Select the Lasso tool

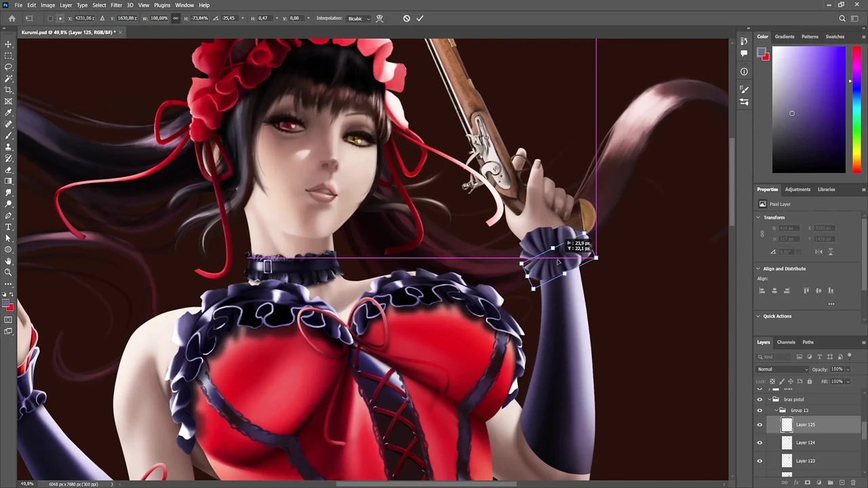click(x=8, y=67)
